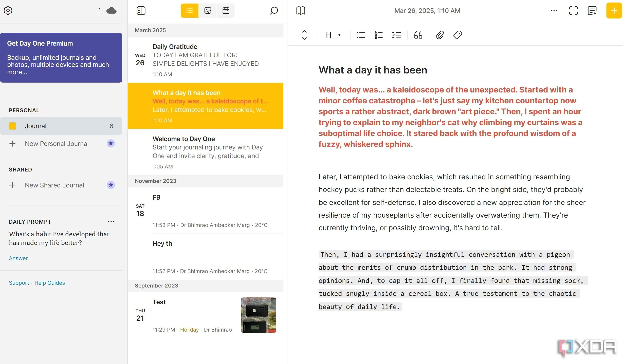The width and height of the screenshot is (623, 364).
Task: Toggle the sidebar panel icon
Action: click(141, 11)
